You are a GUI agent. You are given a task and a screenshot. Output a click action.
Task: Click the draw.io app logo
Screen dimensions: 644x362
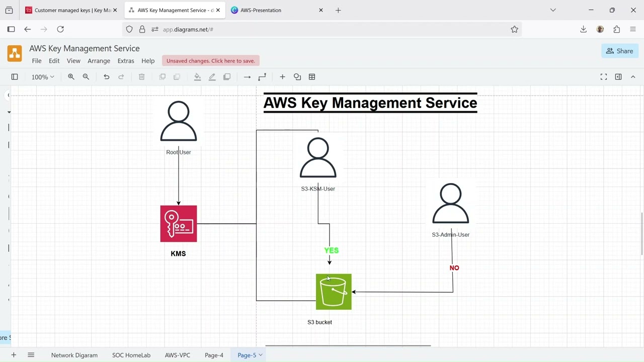[x=15, y=54]
